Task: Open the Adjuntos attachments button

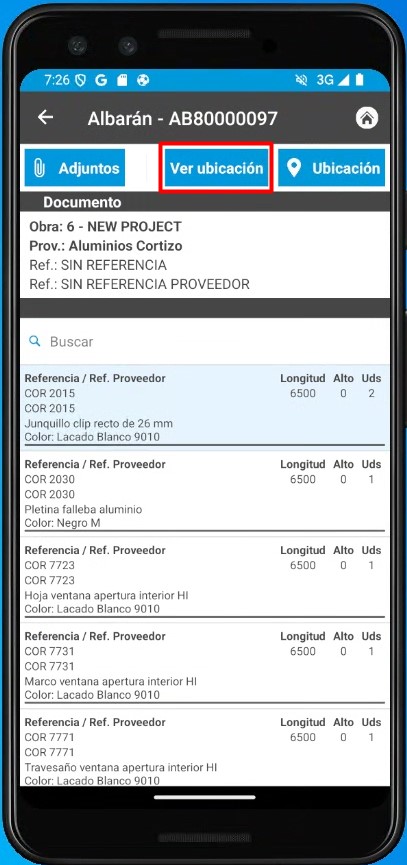Action: (x=74, y=168)
